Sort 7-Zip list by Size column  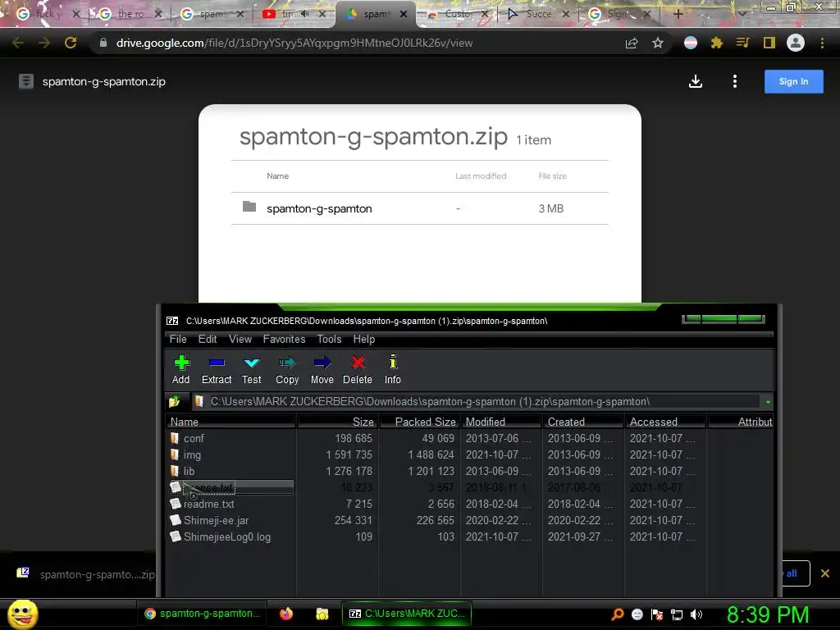337,422
